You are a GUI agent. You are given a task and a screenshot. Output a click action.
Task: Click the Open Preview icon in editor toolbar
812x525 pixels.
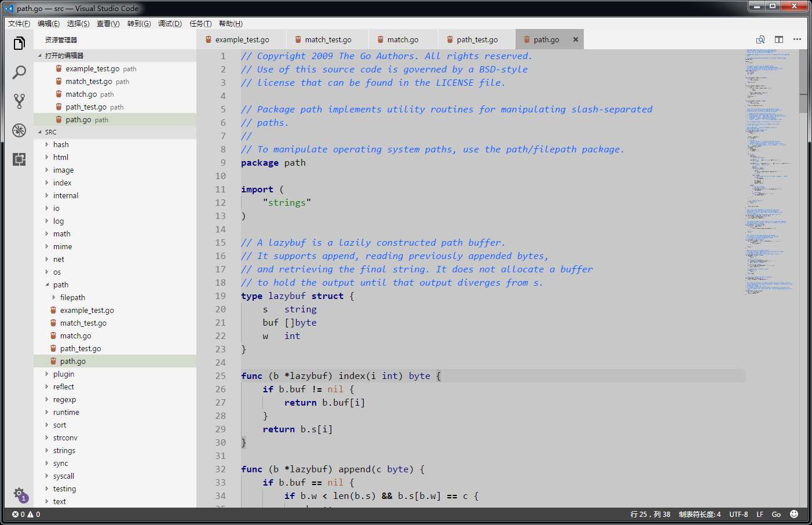[x=760, y=39]
